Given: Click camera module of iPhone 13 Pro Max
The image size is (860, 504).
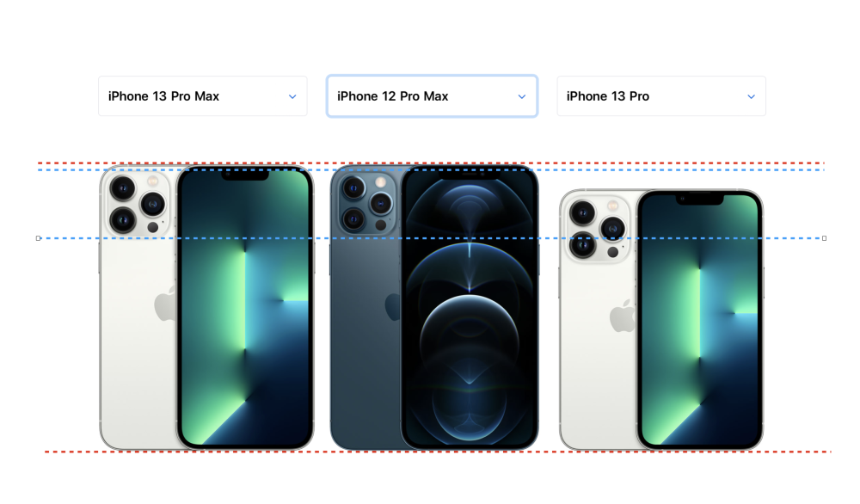Looking at the screenshot, I should tap(138, 204).
